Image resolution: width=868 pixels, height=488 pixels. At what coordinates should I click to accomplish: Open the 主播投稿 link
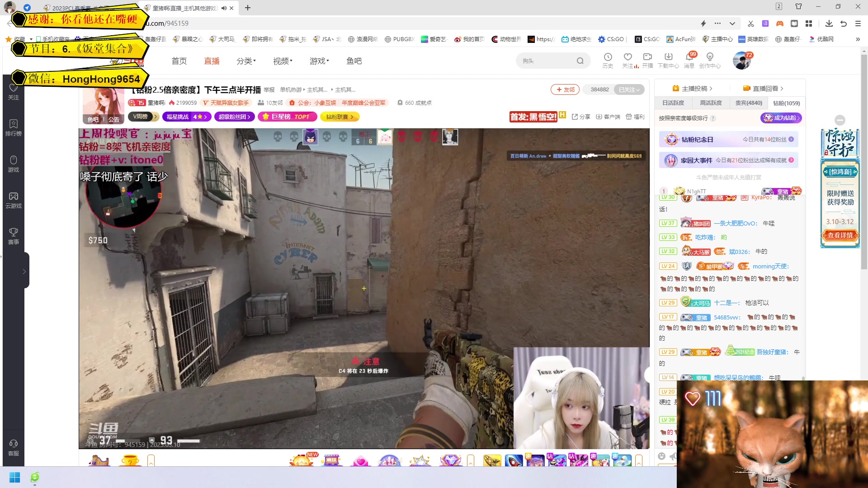point(692,89)
